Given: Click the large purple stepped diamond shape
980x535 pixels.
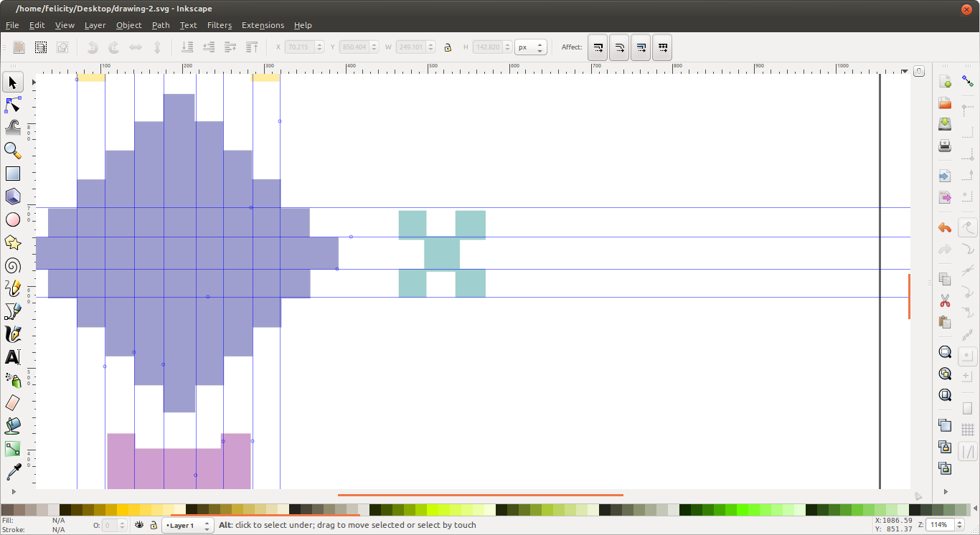Looking at the screenshot, I should [x=187, y=253].
